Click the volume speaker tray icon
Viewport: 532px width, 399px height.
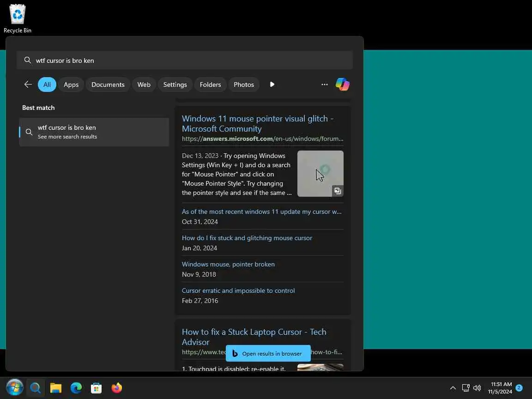coord(477,387)
